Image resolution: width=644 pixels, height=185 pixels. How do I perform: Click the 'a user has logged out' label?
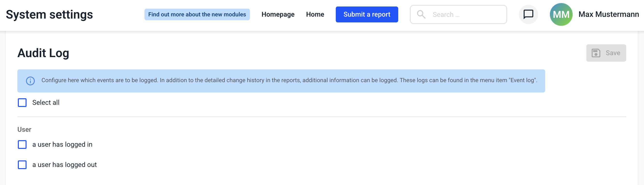coord(64,165)
